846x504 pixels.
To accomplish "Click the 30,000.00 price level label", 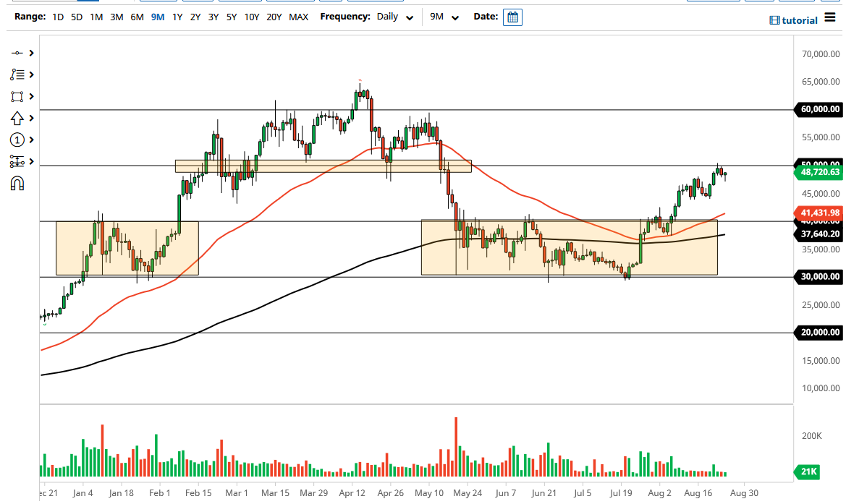I will click(818, 276).
